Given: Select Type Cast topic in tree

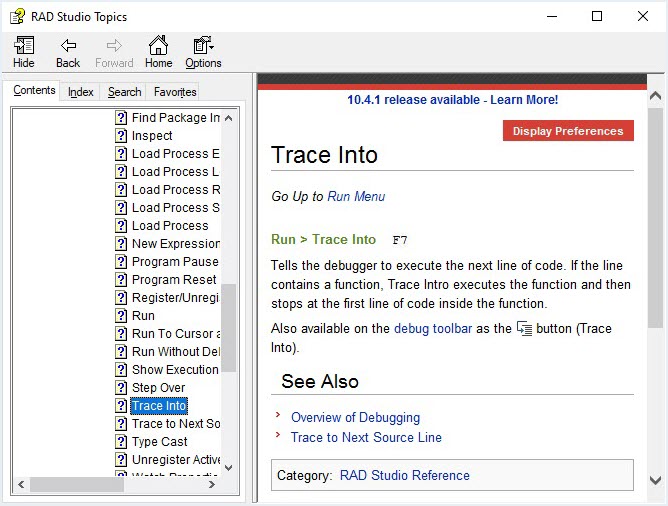Looking at the screenshot, I should tap(160, 442).
